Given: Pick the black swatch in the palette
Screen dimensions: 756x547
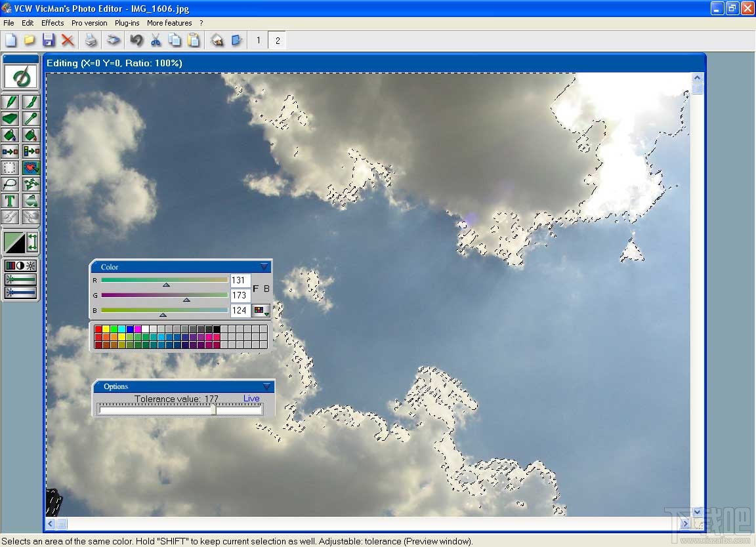Looking at the screenshot, I should 217,329.
